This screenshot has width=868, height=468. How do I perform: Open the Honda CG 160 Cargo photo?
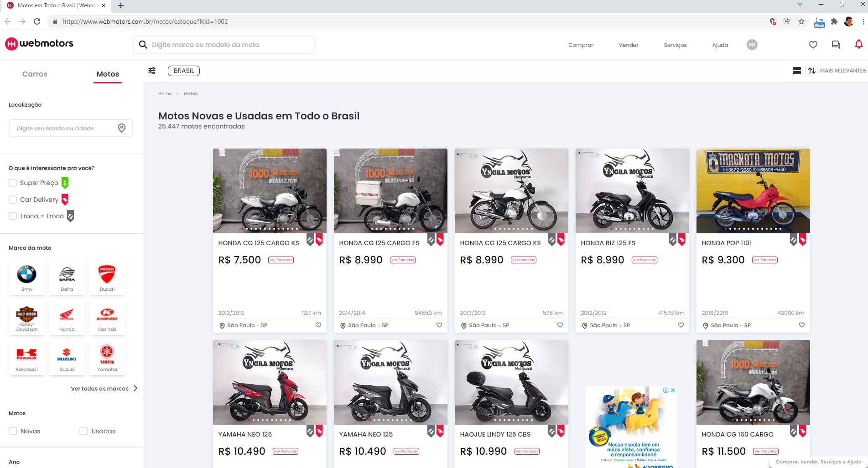pyautogui.click(x=753, y=382)
